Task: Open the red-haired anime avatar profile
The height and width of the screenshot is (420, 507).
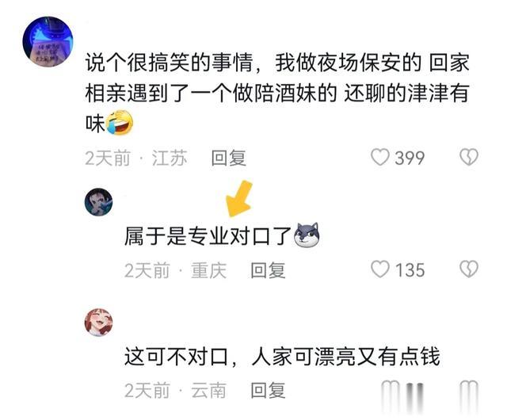Action: tap(98, 323)
